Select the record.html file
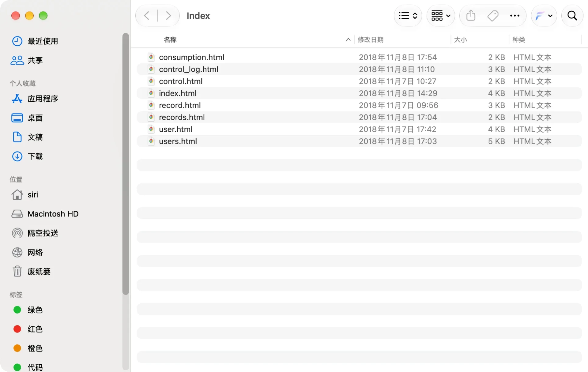Image resolution: width=588 pixels, height=372 pixels. 359,105
